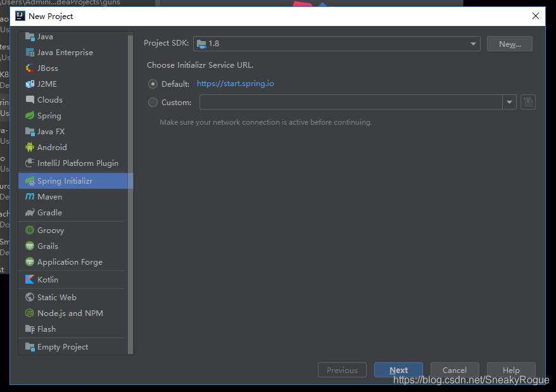Pick Kotlin project type
Viewport: 556px width, 392px height.
tap(72, 279)
